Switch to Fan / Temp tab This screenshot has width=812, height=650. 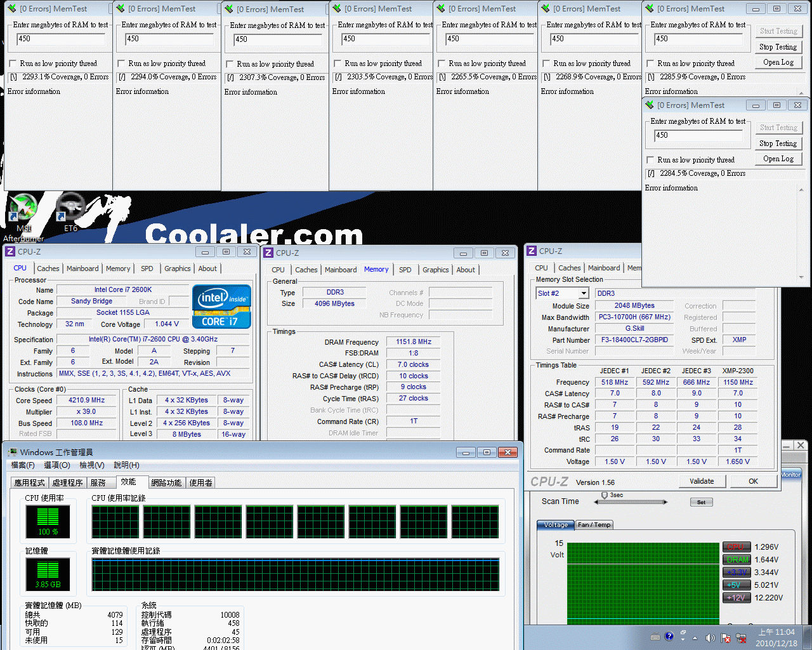(x=594, y=525)
